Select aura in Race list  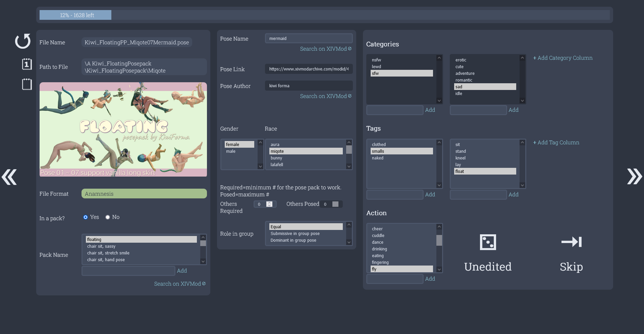pyautogui.click(x=306, y=144)
